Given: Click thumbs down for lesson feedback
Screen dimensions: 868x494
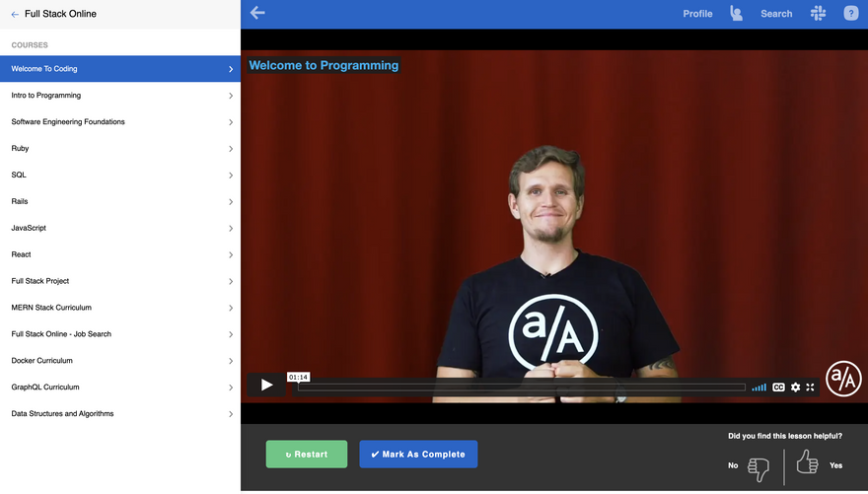Looking at the screenshot, I should pos(758,466).
